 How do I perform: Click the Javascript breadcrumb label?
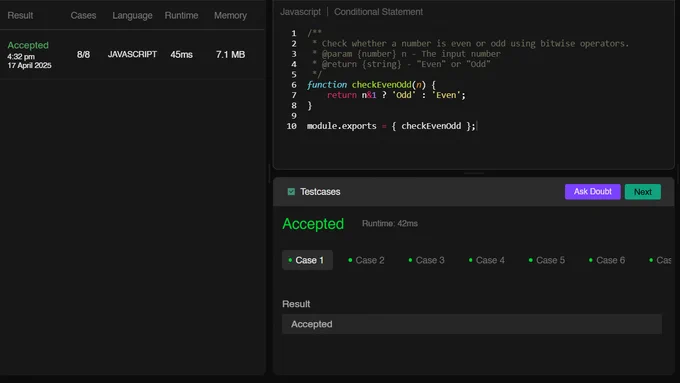301,12
